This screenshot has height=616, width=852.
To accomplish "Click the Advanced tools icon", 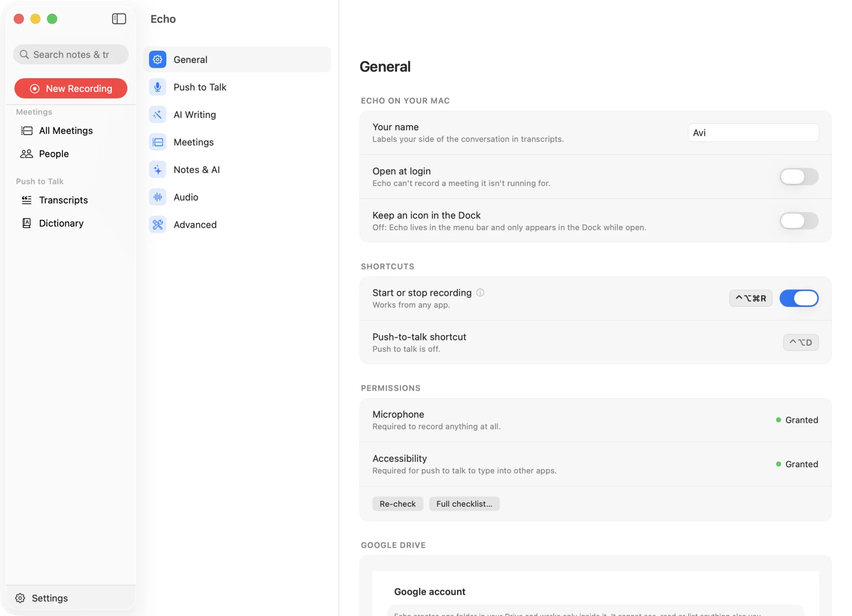I will pos(158,224).
